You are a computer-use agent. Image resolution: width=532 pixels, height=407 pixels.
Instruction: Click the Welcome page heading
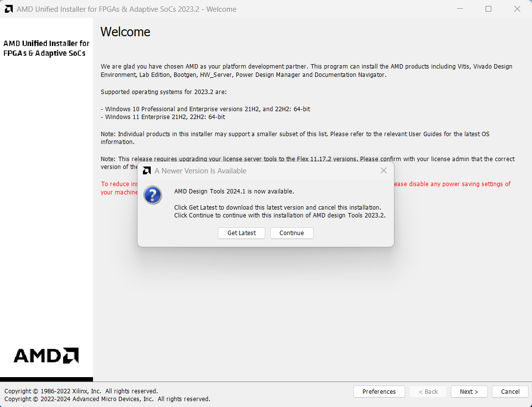tap(125, 32)
